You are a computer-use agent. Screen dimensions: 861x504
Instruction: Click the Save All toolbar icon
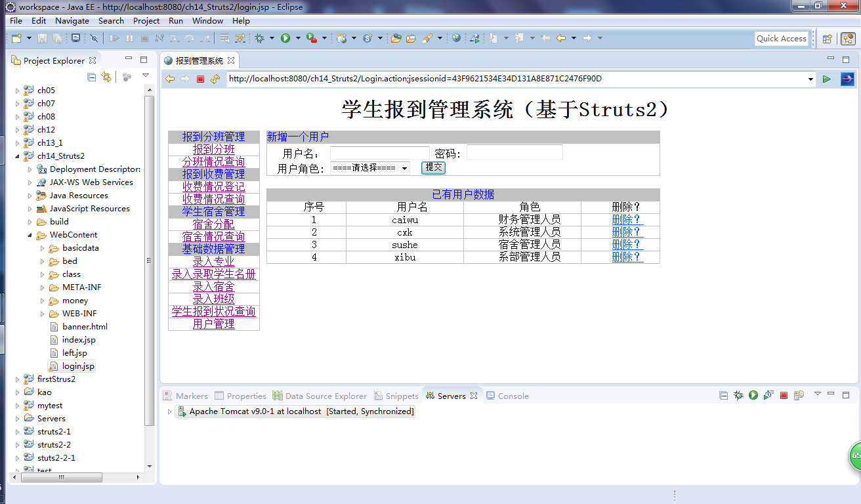pos(58,38)
